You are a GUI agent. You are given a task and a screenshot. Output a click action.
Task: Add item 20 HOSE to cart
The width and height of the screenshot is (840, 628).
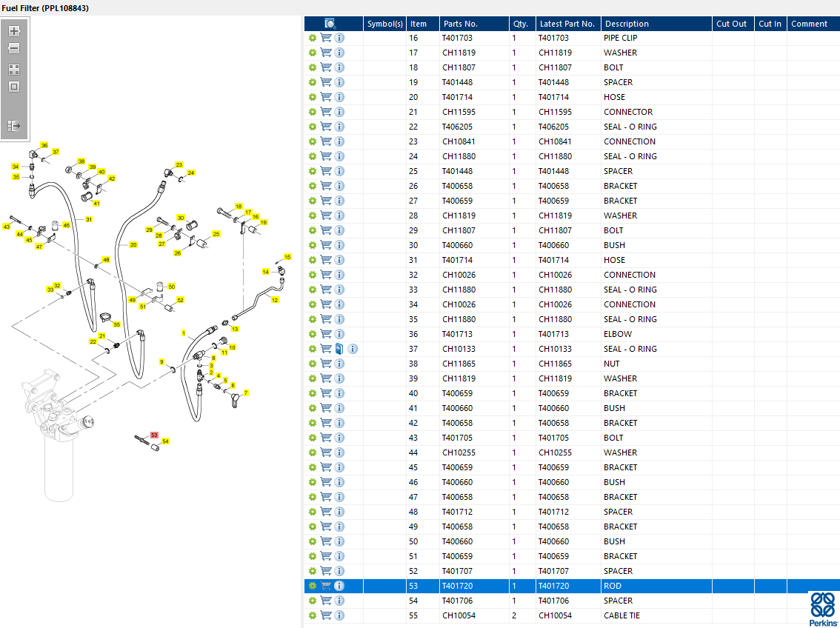click(326, 97)
